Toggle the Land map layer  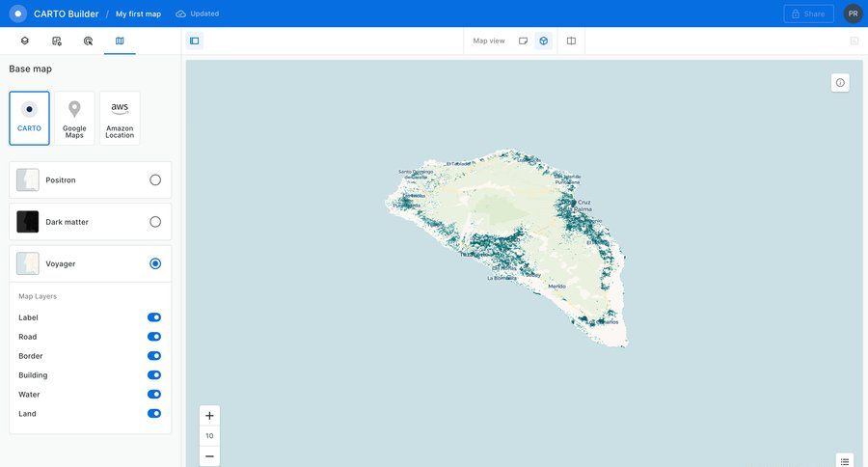pyautogui.click(x=154, y=414)
